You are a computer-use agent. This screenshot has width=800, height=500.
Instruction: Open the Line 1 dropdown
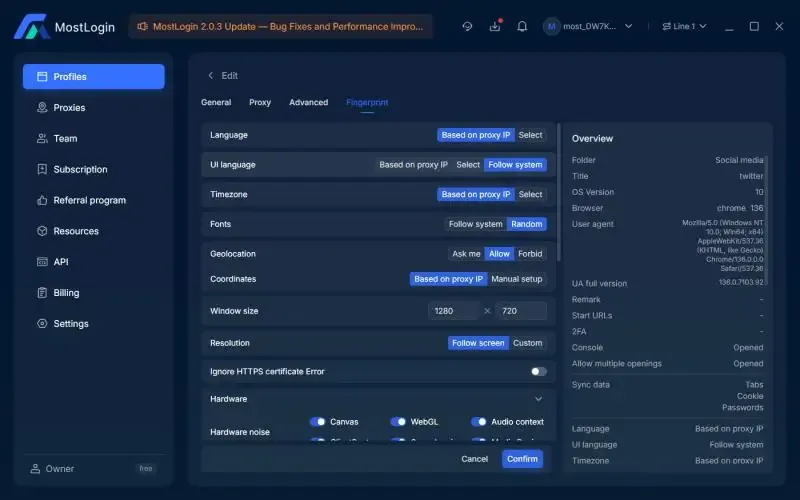point(703,26)
